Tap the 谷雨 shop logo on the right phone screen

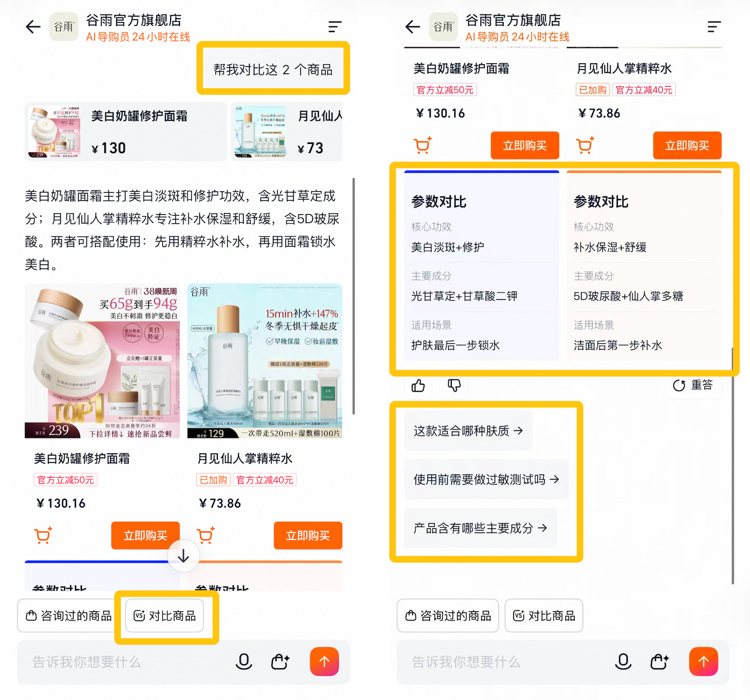[x=443, y=26]
